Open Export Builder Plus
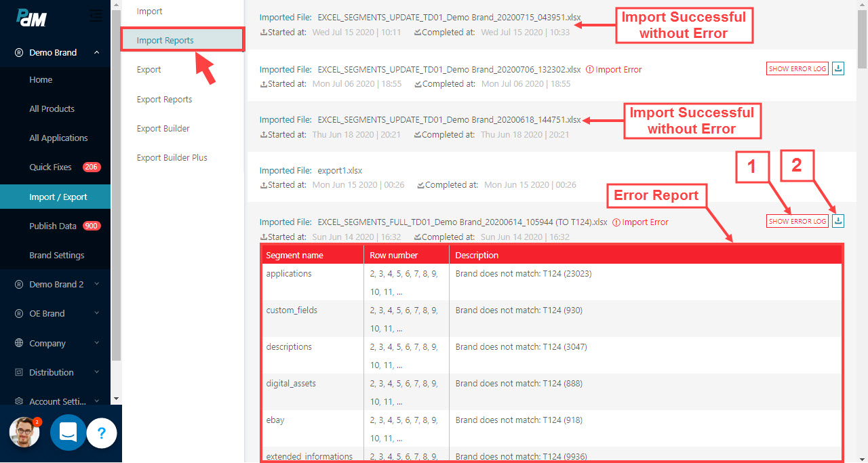Screen dimensions: 868x463 pos(170,157)
